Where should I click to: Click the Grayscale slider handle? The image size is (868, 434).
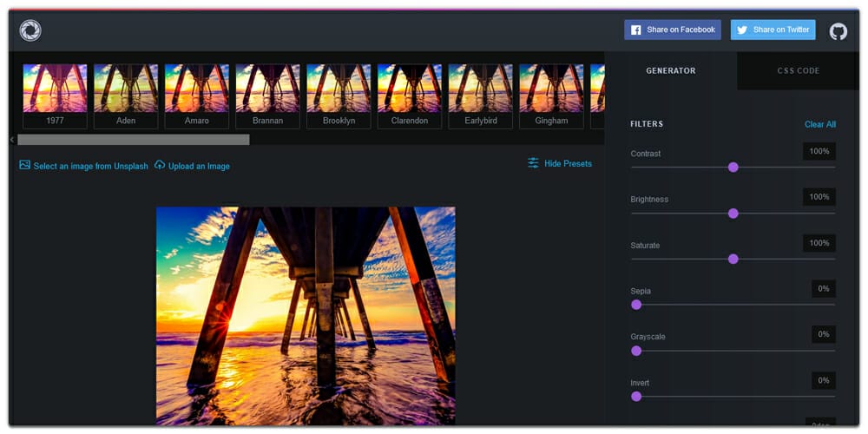tap(636, 351)
